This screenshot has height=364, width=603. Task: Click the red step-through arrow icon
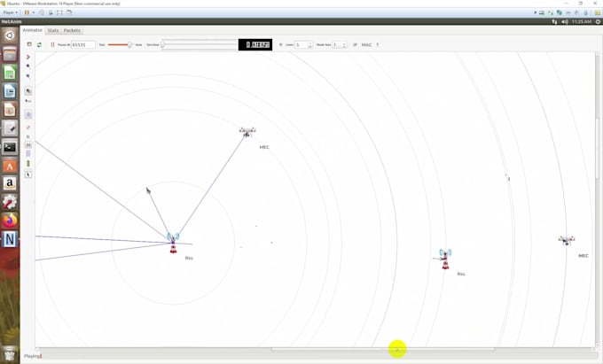pyautogui.click(x=28, y=57)
